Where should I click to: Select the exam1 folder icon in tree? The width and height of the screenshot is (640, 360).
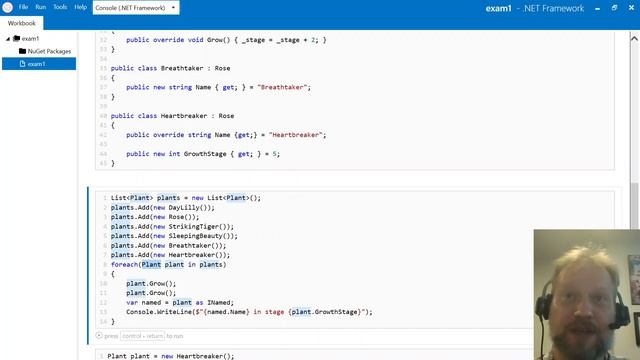(16, 38)
